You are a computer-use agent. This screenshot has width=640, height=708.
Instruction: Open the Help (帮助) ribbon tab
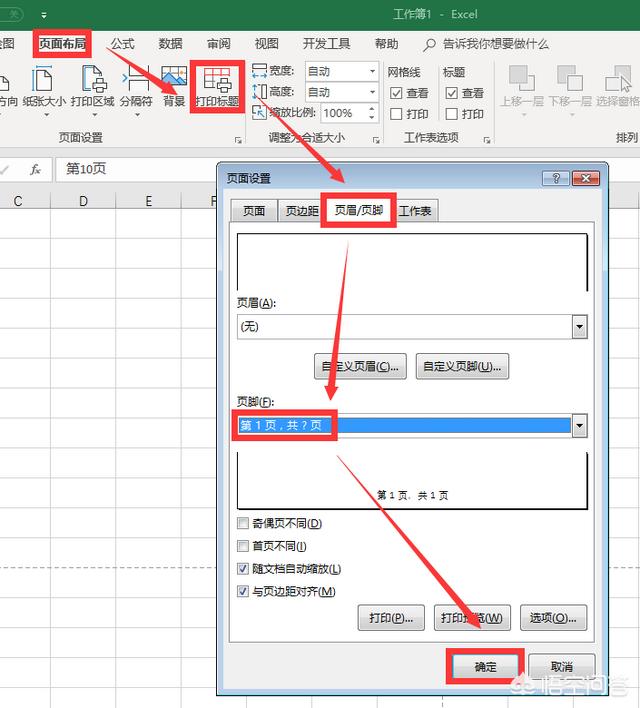386,44
